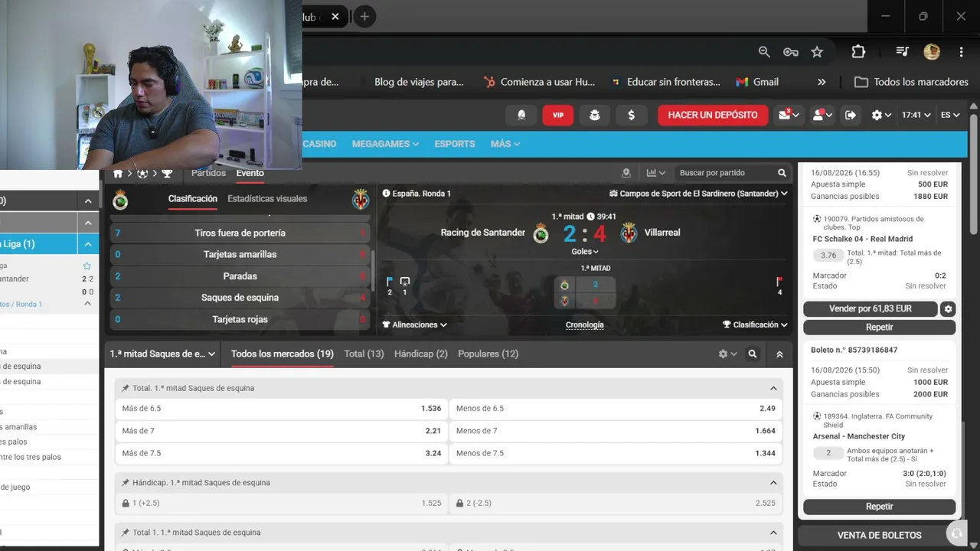Open the user account profile menu
This screenshot has width=980, height=551.
point(822,115)
